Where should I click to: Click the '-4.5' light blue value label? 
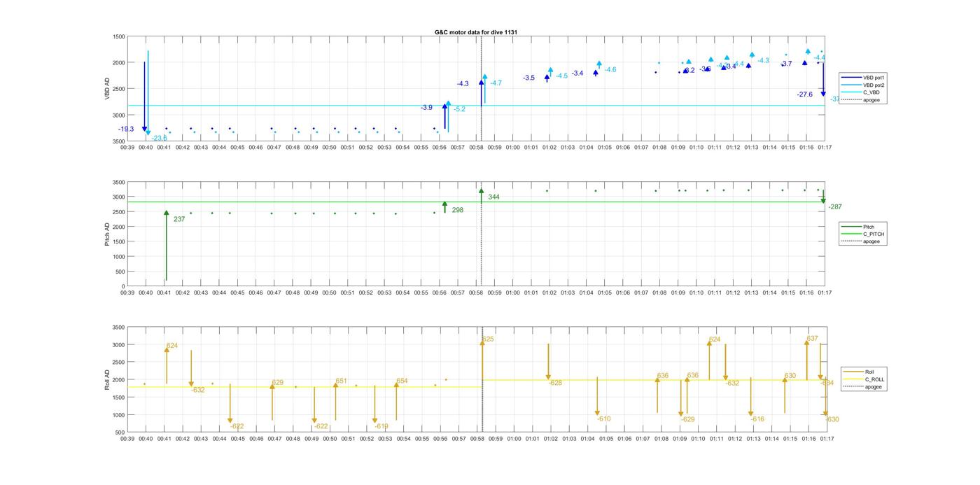pyautogui.click(x=562, y=76)
